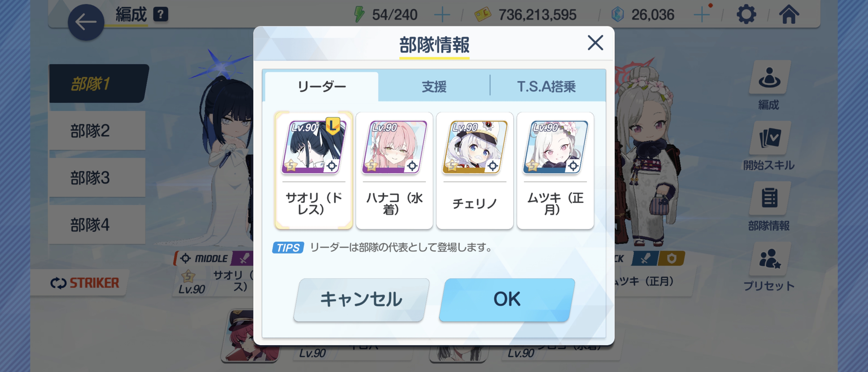Select サオリ（ドレス）as leader
Image resolution: width=868 pixels, height=372 pixels.
tap(314, 170)
